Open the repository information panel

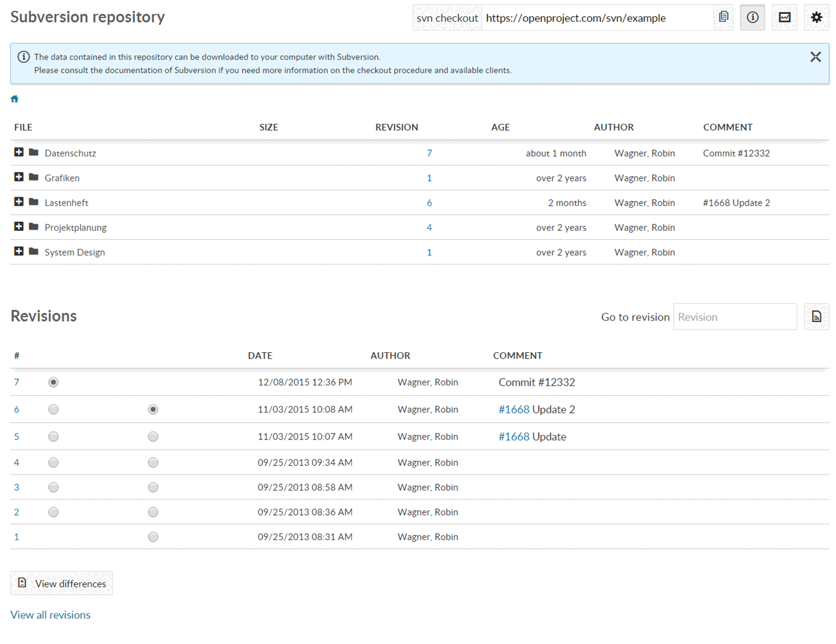click(x=752, y=17)
